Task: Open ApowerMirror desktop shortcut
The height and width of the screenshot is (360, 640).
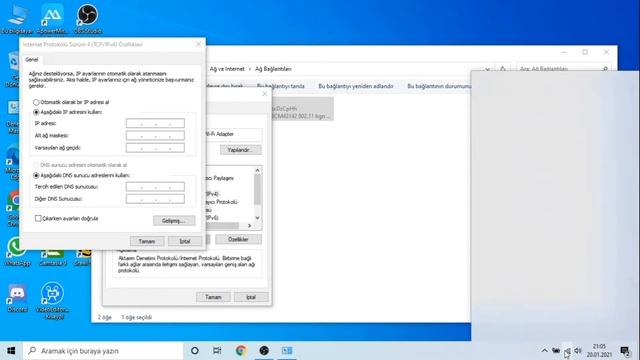Action: (52, 19)
